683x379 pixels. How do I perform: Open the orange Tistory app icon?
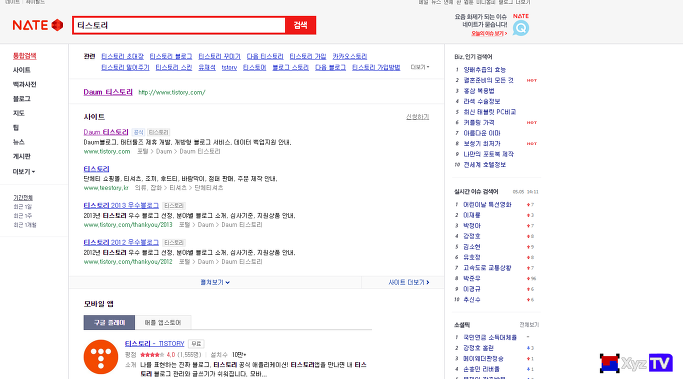(101, 357)
